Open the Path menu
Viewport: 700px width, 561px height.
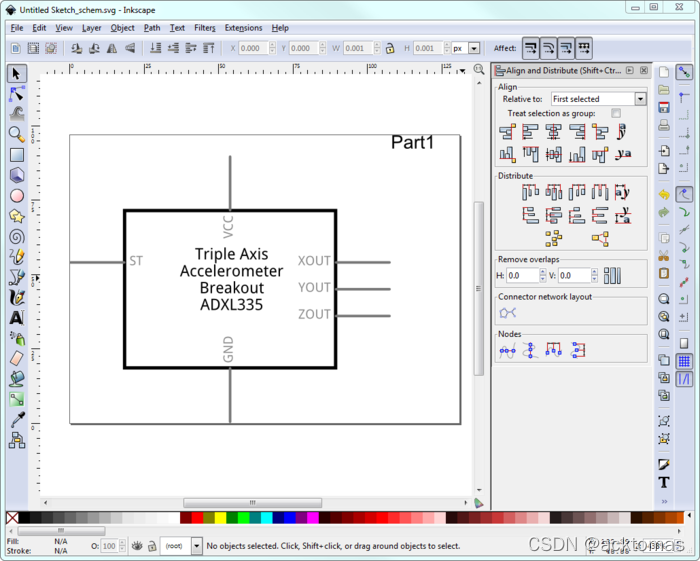(x=152, y=28)
